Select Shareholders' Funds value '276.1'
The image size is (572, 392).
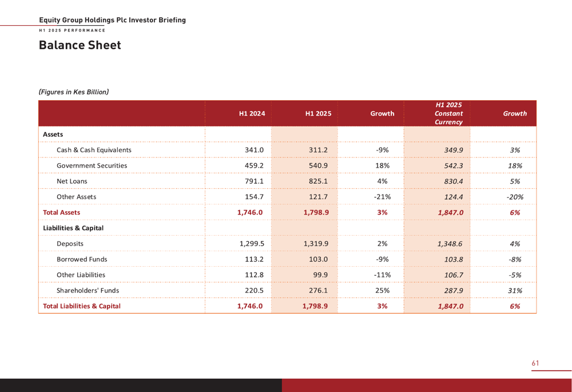pyautogui.click(x=318, y=291)
